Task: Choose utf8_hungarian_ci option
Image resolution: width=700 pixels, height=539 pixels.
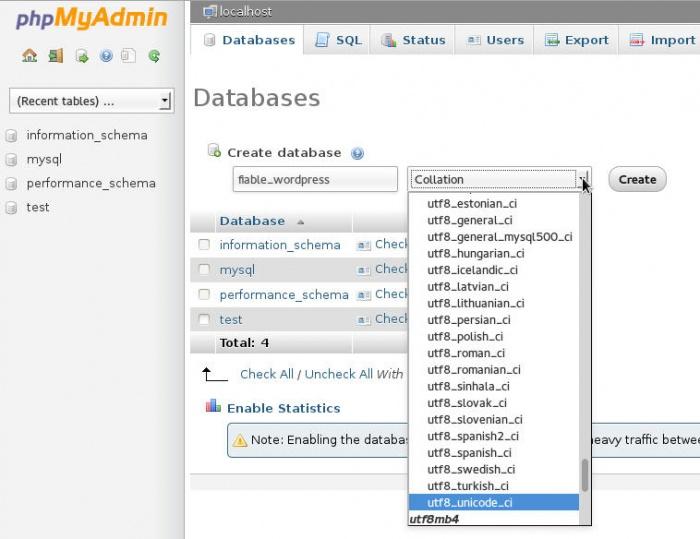Action: [494, 254]
